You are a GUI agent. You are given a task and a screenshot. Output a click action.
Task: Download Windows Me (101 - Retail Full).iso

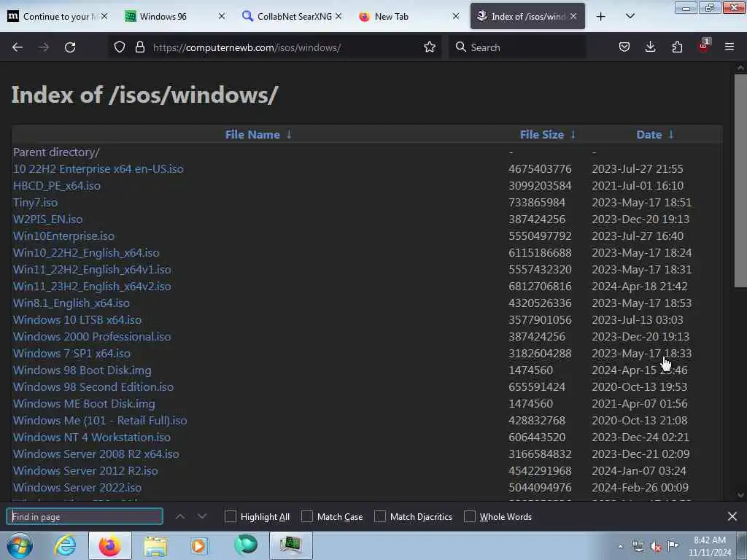[100, 421]
